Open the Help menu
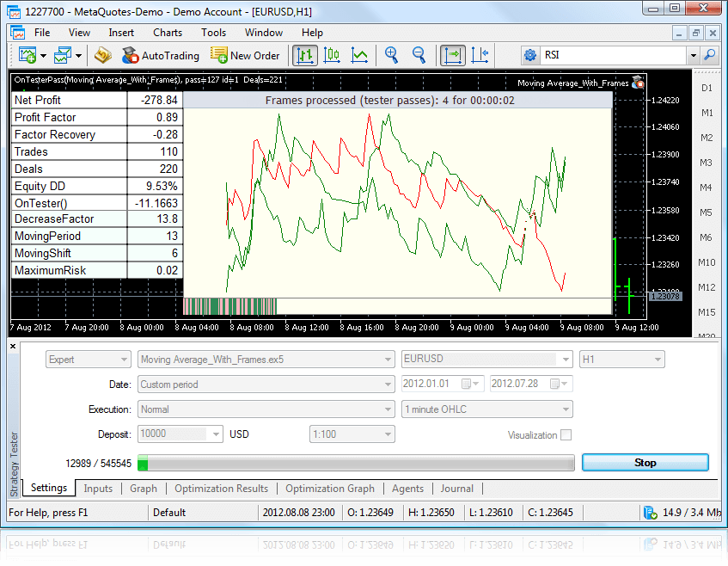Image resolution: width=728 pixels, height=566 pixels. 312,33
